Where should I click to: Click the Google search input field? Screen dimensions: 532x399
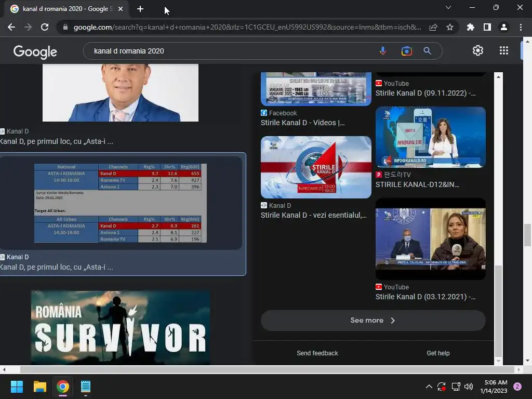coord(231,51)
